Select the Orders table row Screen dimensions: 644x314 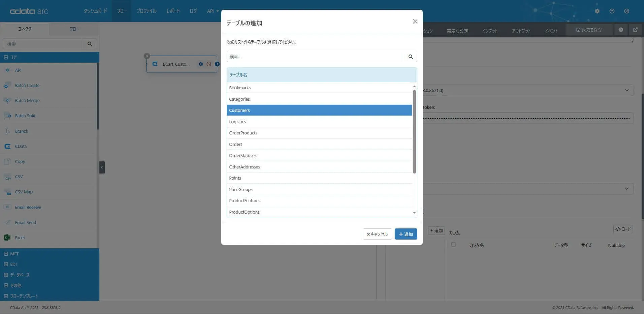click(x=319, y=144)
